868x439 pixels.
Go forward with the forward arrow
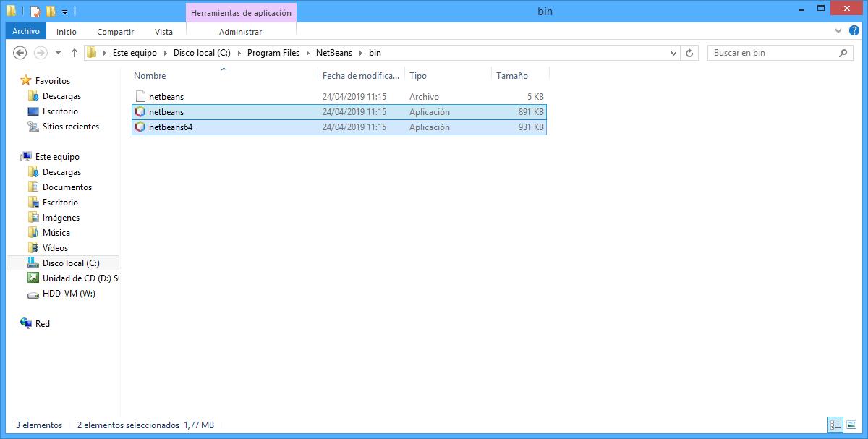[41, 53]
